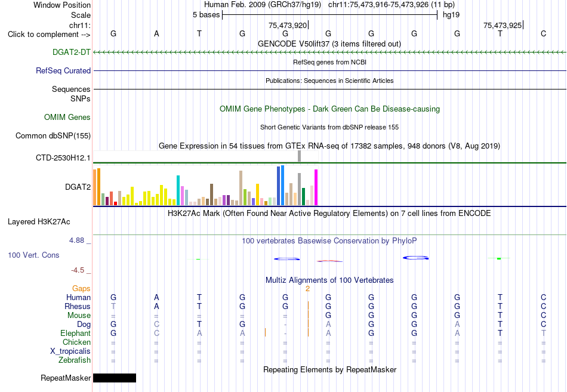The height and width of the screenshot is (392, 567).
Task: Click the -4.5 conservation scale minimum
Action: tap(78, 270)
